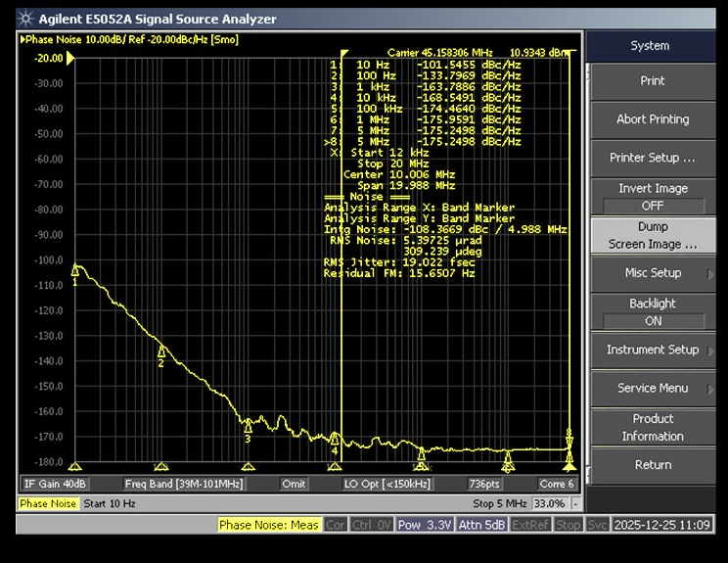Click the 33.0% progress indicator

[550, 504]
